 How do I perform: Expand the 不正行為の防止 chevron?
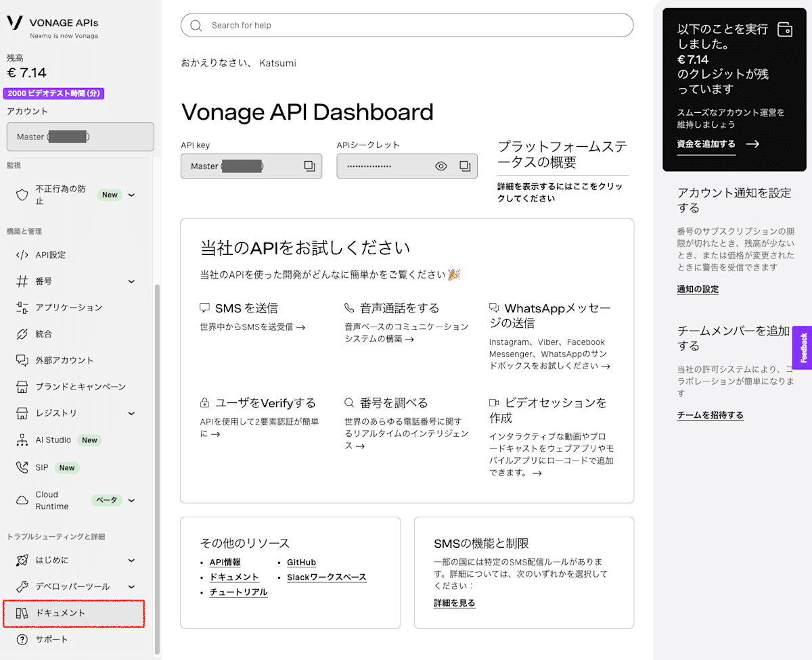point(131,195)
